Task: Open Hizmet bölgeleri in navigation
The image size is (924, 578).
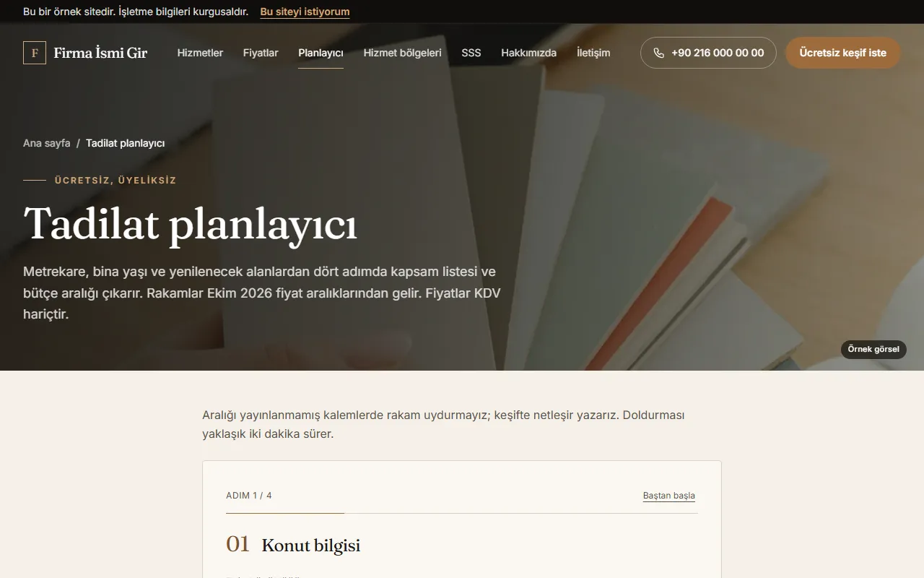Action: 402,53
